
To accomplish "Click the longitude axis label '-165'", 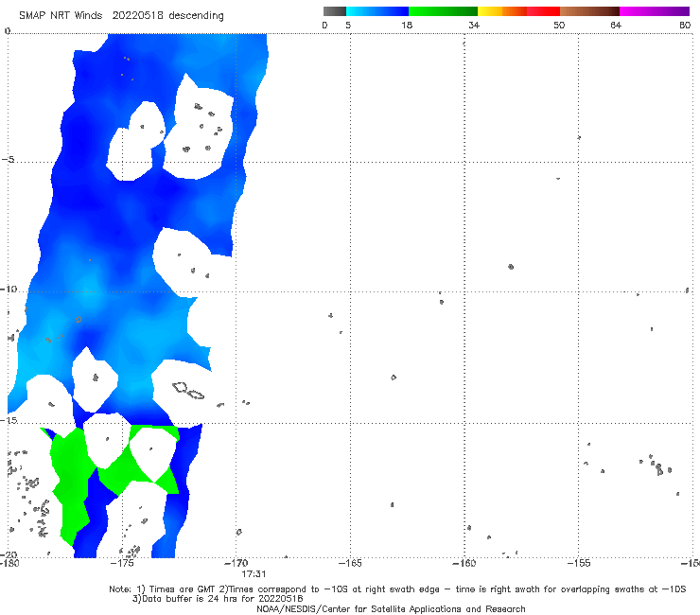I will tap(350, 563).
